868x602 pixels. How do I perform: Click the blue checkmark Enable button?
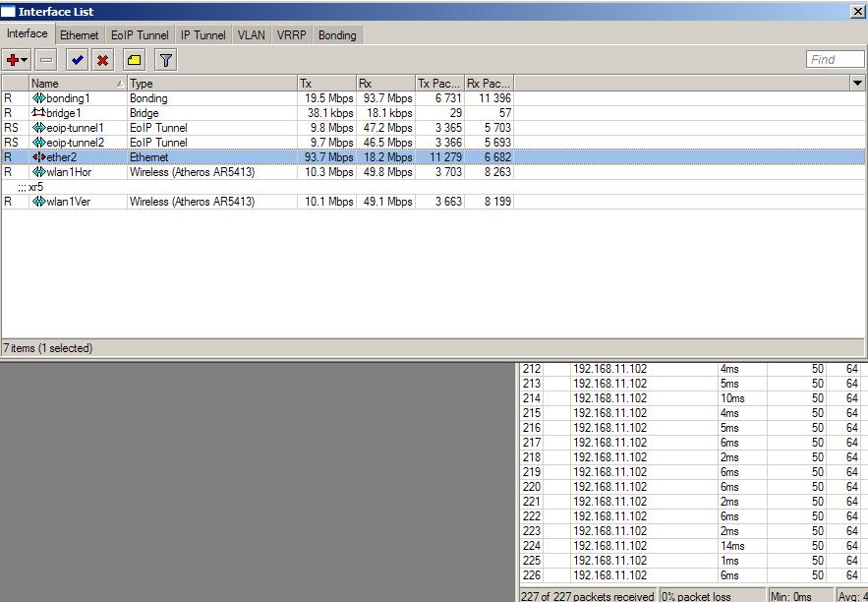pos(78,60)
